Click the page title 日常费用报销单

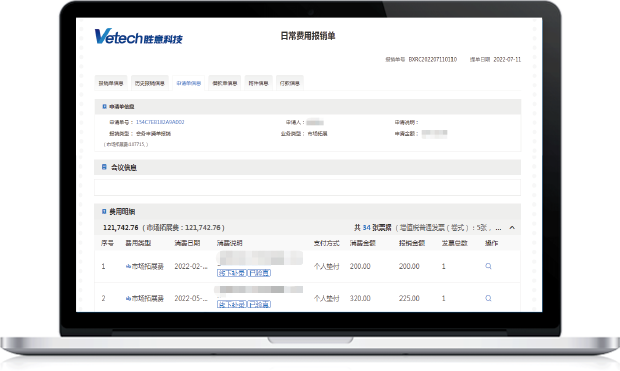308,36
